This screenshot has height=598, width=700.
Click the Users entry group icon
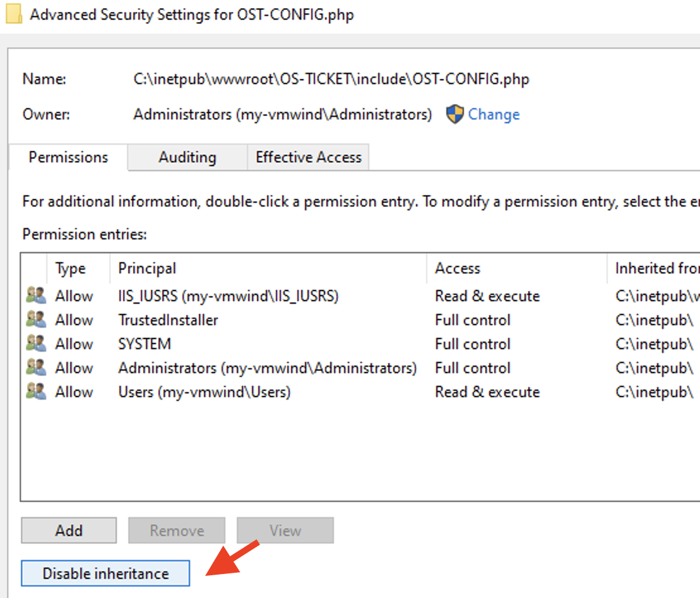[36, 392]
